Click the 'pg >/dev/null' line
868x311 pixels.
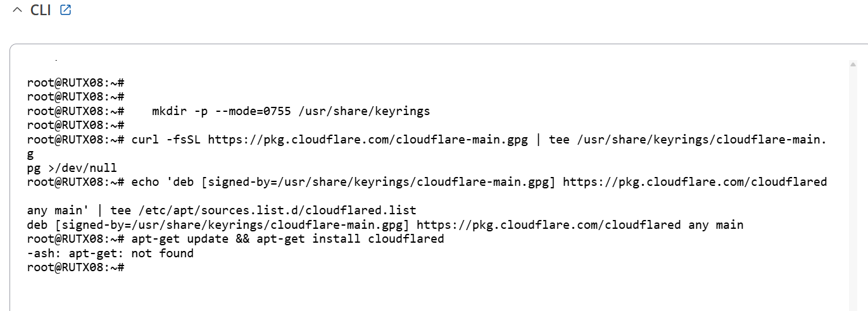[72, 168]
